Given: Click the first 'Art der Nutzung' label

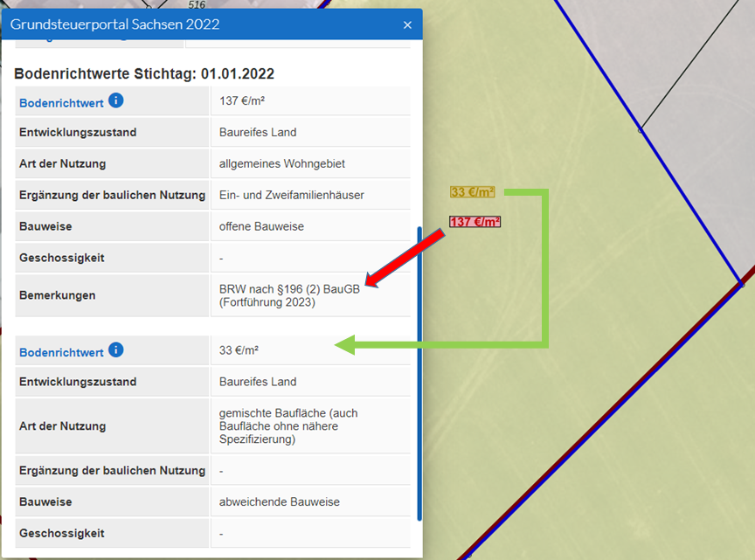Looking at the screenshot, I should [63, 163].
